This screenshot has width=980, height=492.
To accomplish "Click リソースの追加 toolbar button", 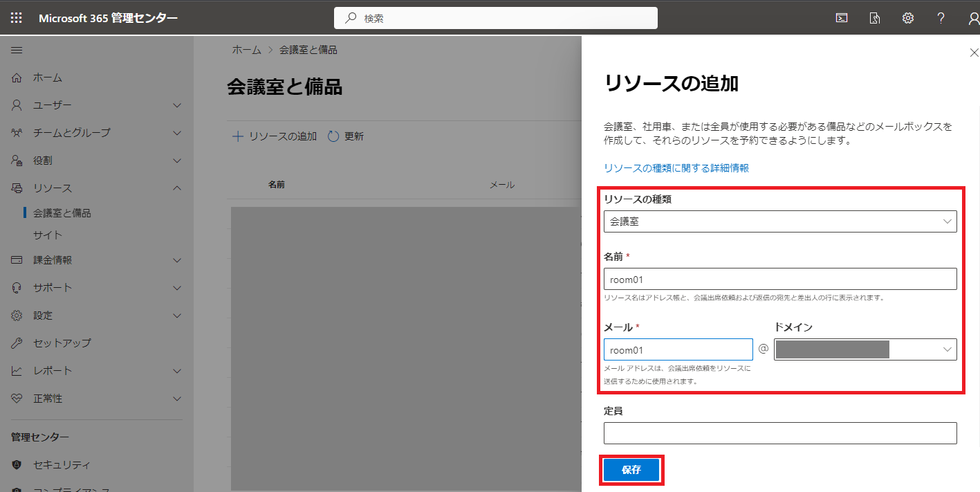I will point(275,136).
